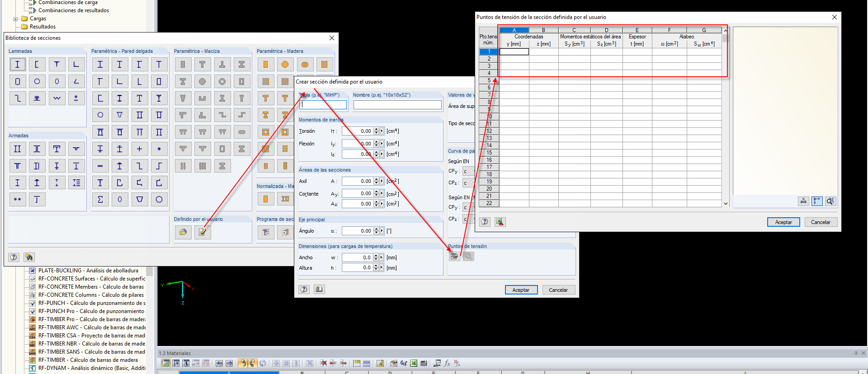This screenshot has width=868, height=374.
Task: Click the down arrow of the stress points scrollbar
Action: (726, 204)
